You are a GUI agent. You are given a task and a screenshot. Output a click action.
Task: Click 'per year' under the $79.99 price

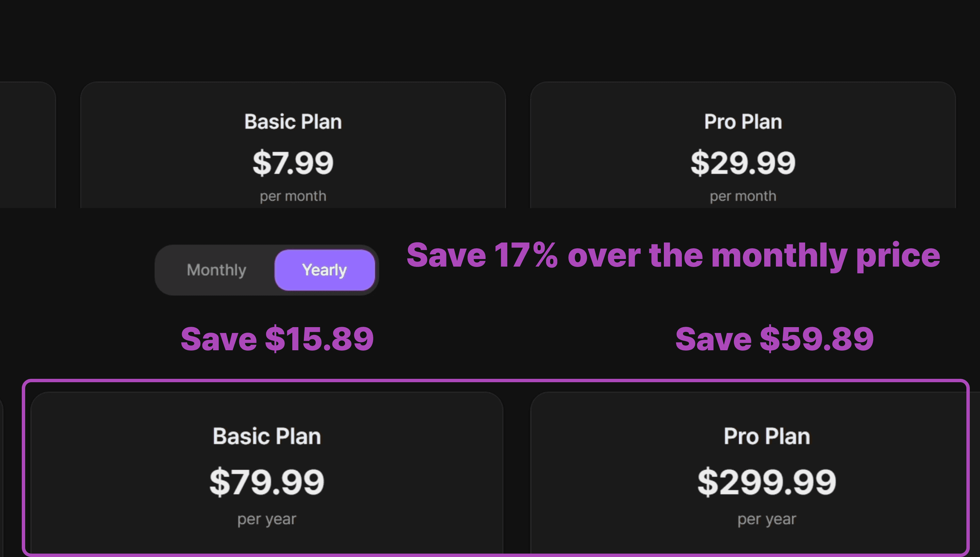(x=267, y=519)
